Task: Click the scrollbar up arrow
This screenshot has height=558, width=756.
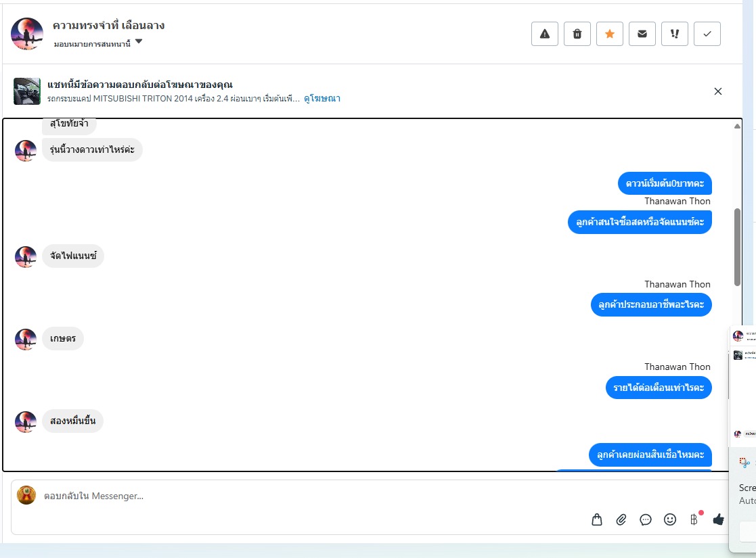Action: (737, 126)
